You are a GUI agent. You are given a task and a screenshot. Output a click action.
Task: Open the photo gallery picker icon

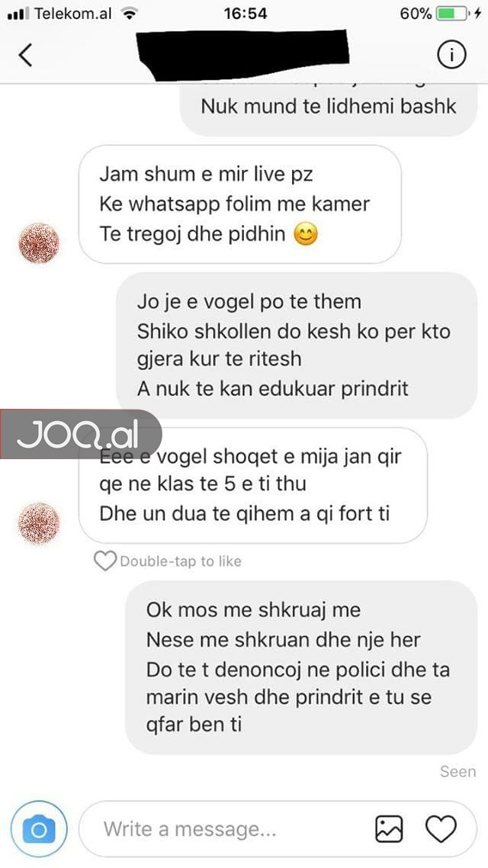point(388,829)
